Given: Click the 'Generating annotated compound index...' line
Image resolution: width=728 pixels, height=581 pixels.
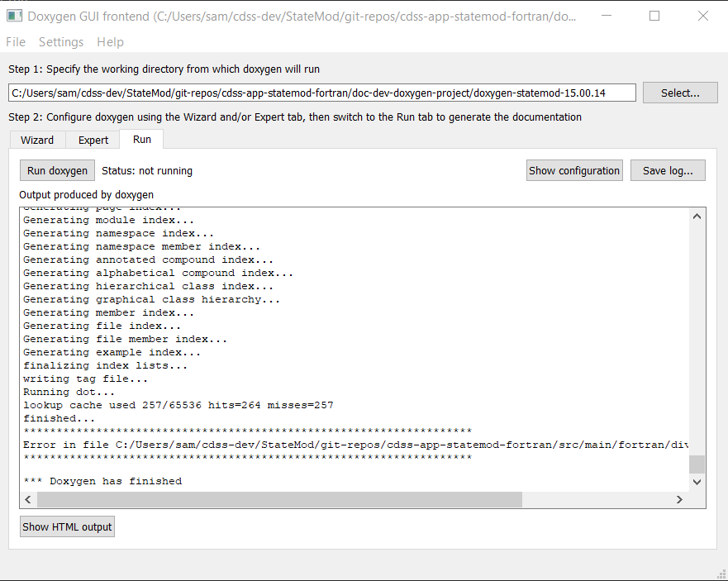Looking at the screenshot, I should 148,260.
